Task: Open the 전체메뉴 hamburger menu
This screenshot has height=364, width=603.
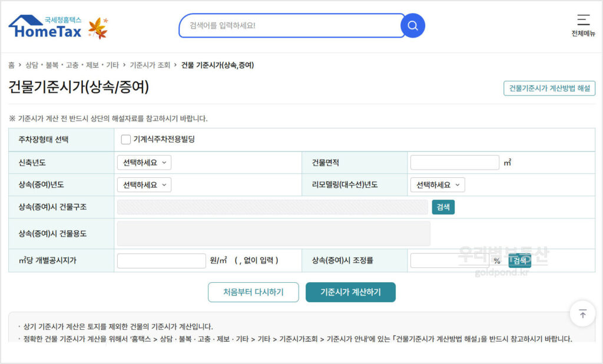Action: 583,25
